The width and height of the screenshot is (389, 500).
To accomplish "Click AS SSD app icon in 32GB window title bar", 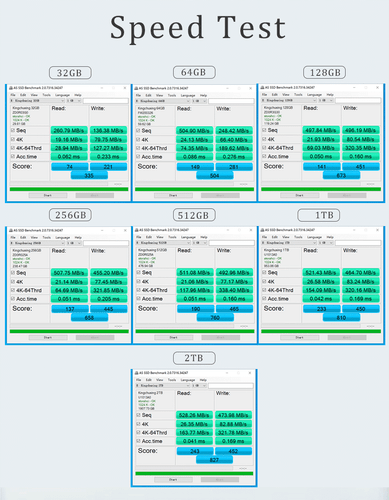I will pyautogui.click(x=11, y=88).
